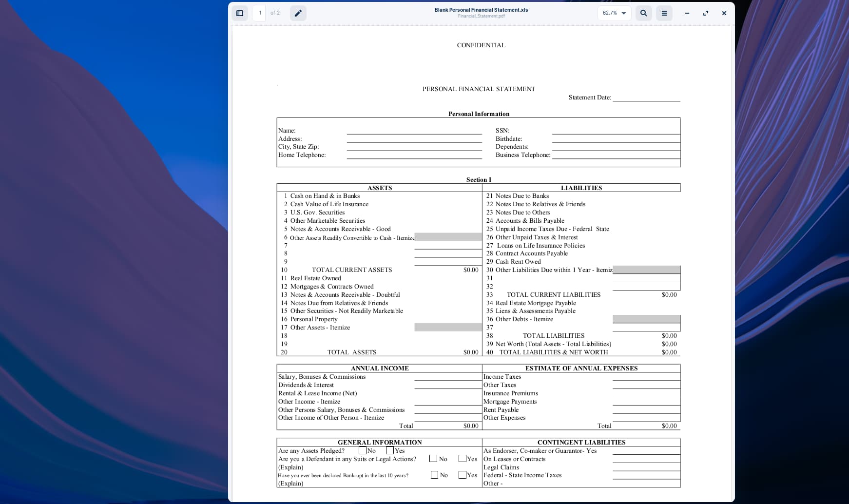Activate the annotation pencil tool
This screenshot has height=504, width=849.
(298, 13)
